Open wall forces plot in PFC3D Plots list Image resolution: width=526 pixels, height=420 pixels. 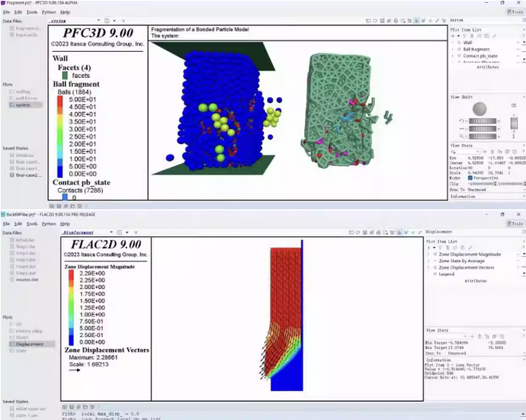click(27, 98)
